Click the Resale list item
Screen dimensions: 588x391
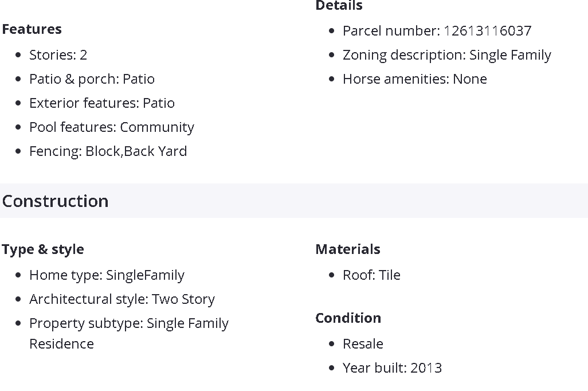tap(363, 344)
